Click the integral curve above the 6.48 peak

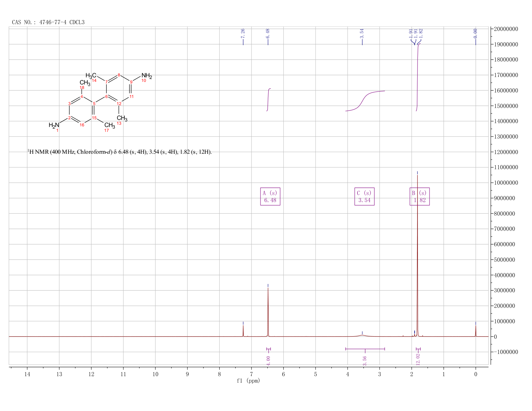pyautogui.click(x=268, y=99)
